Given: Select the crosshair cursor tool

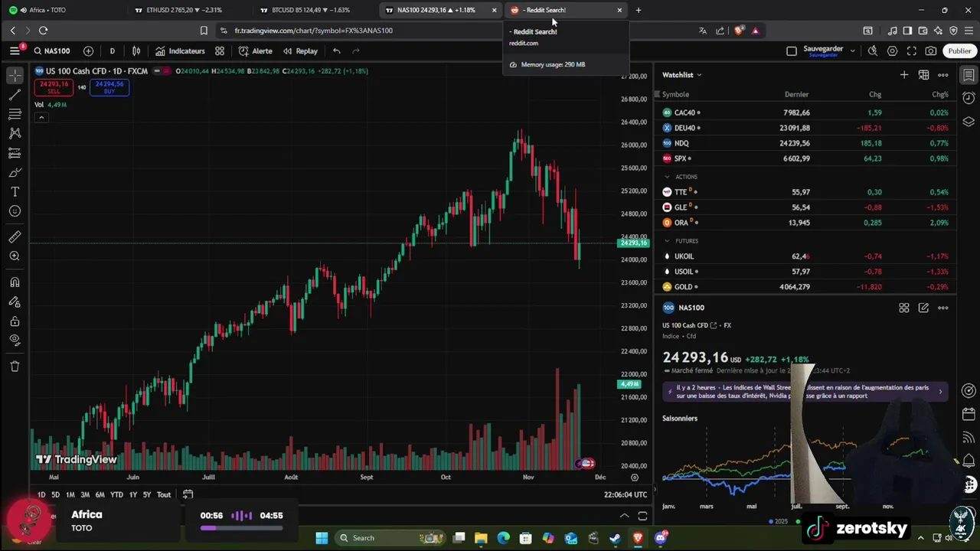Looking at the screenshot, I should pyautogui.click(x=15, y=76).
